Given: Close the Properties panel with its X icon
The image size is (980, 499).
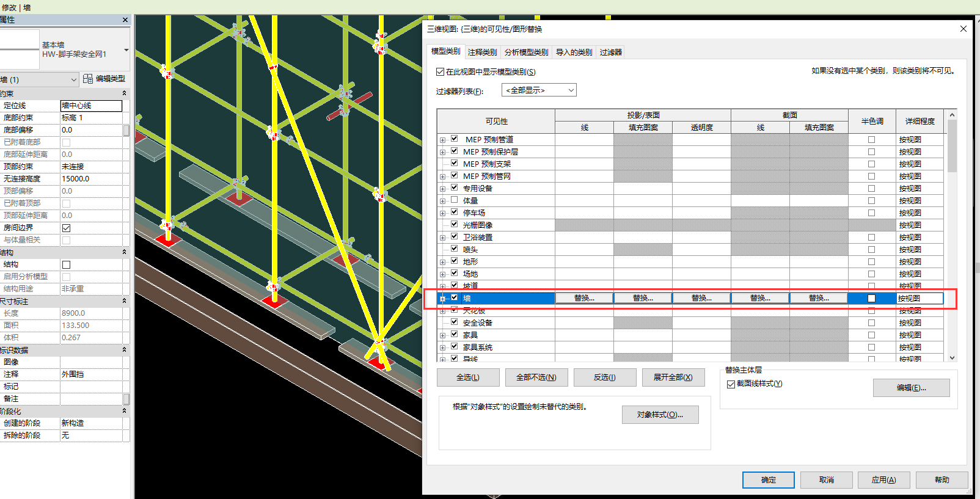Looking at the screenshot, I should pyautogui.click(x=125, y=20).
